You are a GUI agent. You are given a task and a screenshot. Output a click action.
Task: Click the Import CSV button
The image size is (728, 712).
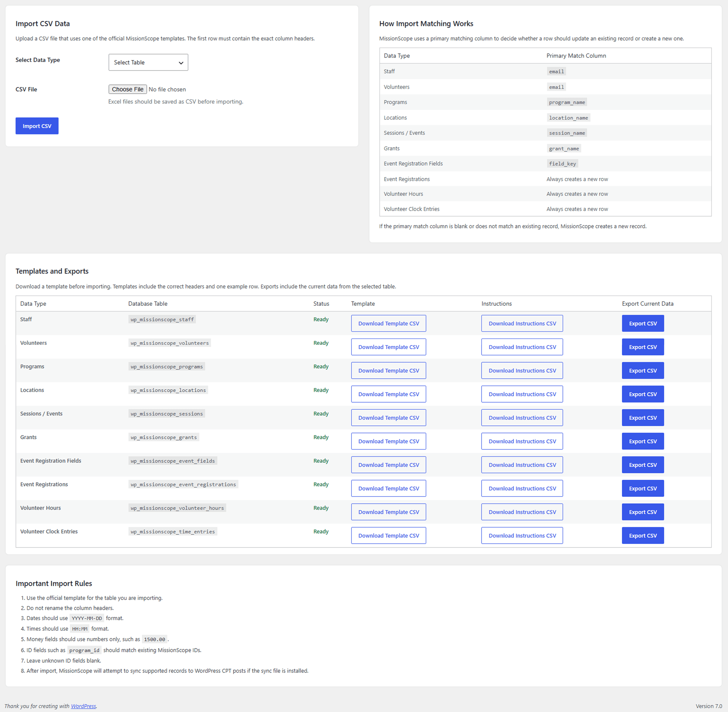(37, 126)
